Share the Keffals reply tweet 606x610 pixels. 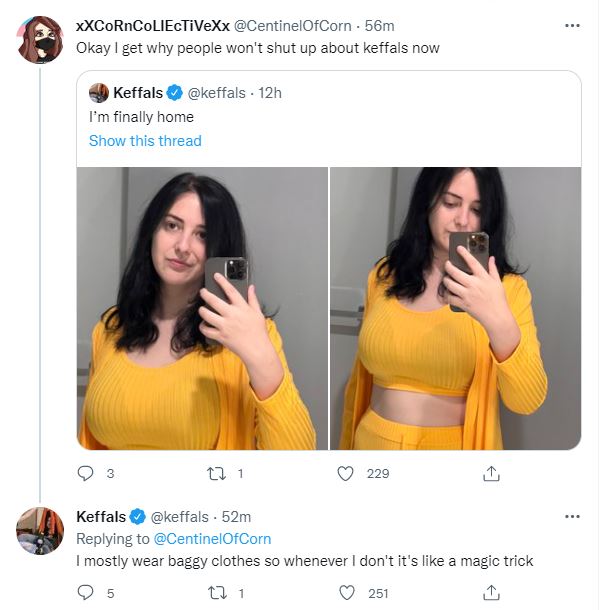coord(491,593)
